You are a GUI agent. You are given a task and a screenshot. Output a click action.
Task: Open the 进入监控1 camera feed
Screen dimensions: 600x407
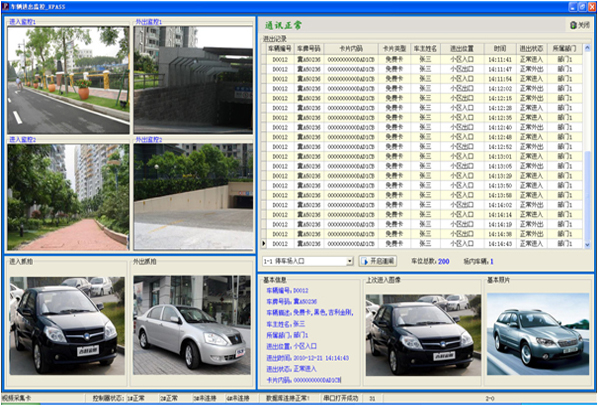coord(68,80)
